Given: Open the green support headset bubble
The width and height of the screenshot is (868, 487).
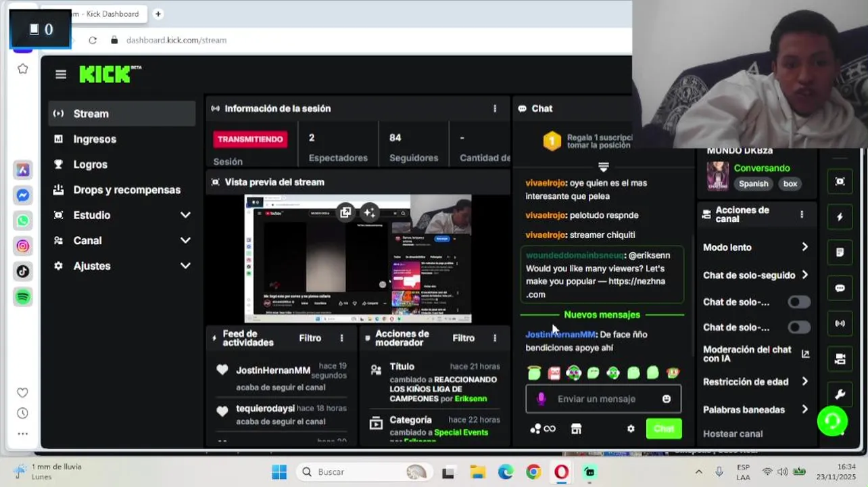Looking at the screenshot, I should [832, 421].
